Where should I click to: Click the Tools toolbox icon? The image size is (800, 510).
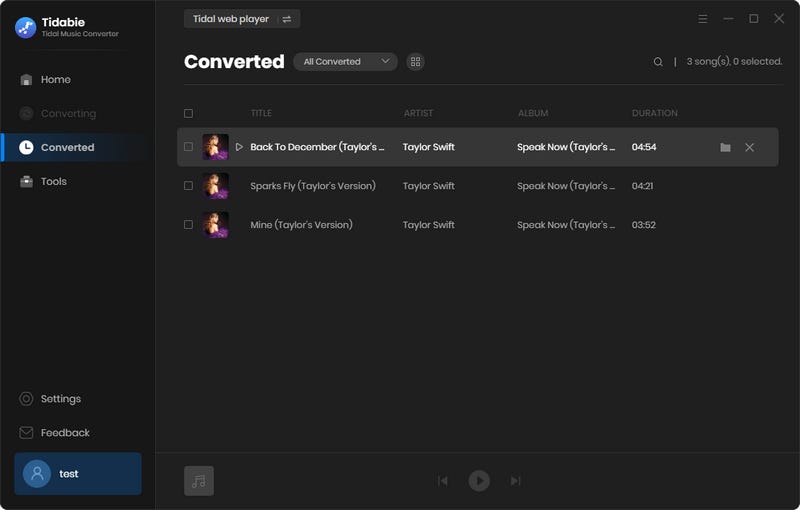26,182
